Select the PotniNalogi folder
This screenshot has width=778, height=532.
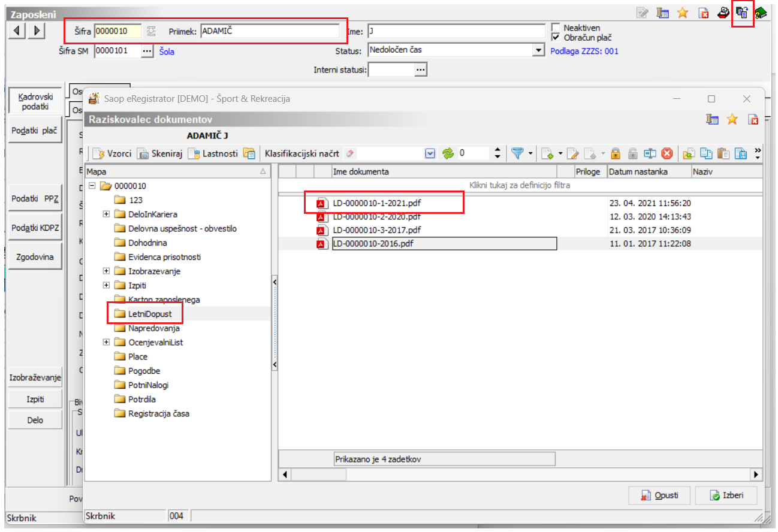coord(149,385)
